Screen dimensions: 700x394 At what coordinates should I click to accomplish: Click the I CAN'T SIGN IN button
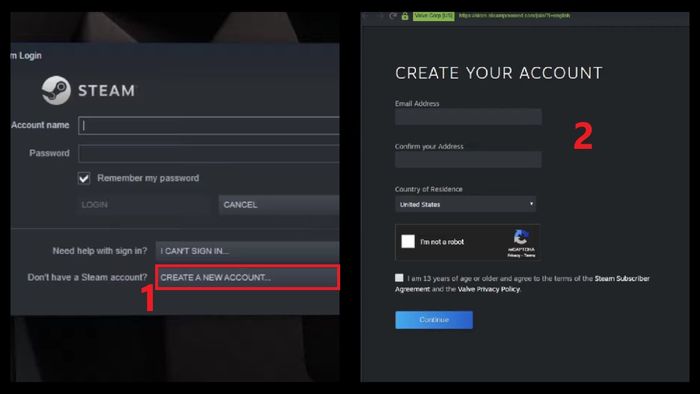247,251
